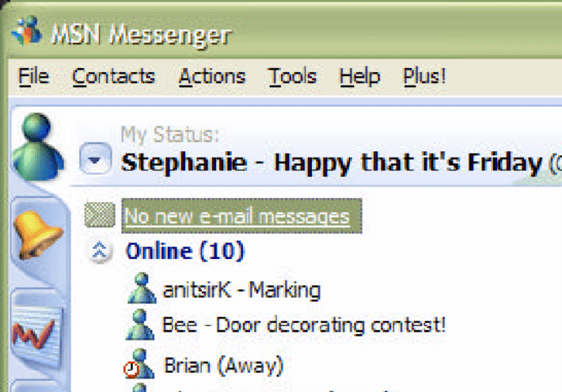Image resolution: width=562 pixels, height=392 pixels.
Task: Click Bee's green buddy icon
Action: tap(140, 325)
